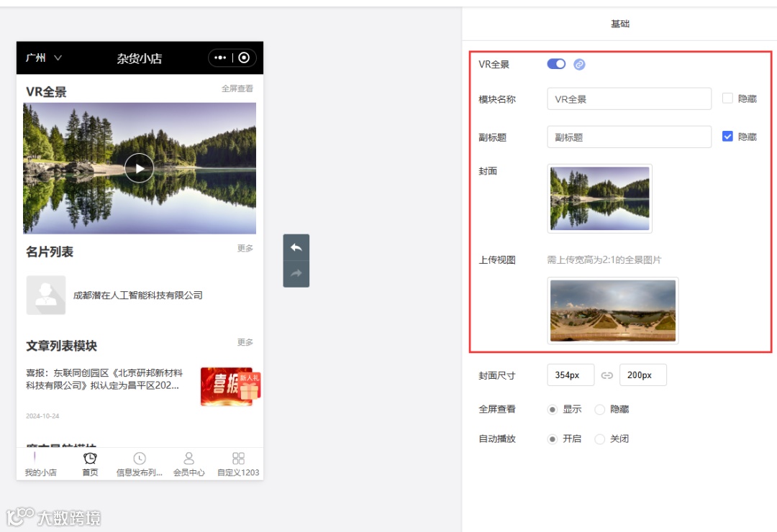Open the three-dots mini program menu
This screenshot has width=777, height=532.
pos(220,58)
